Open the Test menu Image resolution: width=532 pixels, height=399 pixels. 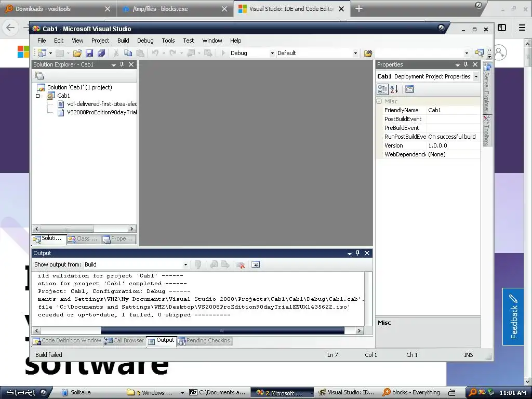188,41
